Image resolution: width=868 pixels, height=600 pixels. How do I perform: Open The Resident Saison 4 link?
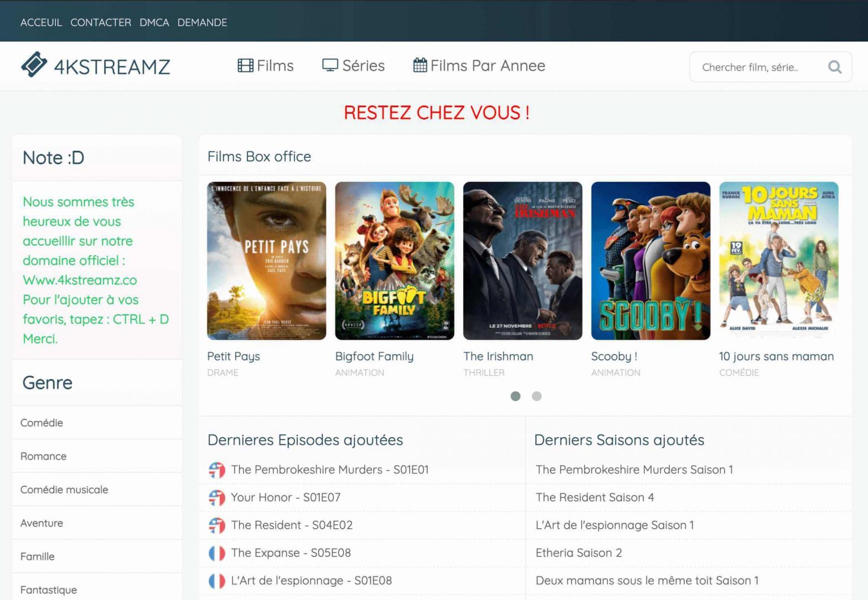(x=594, y=498)
